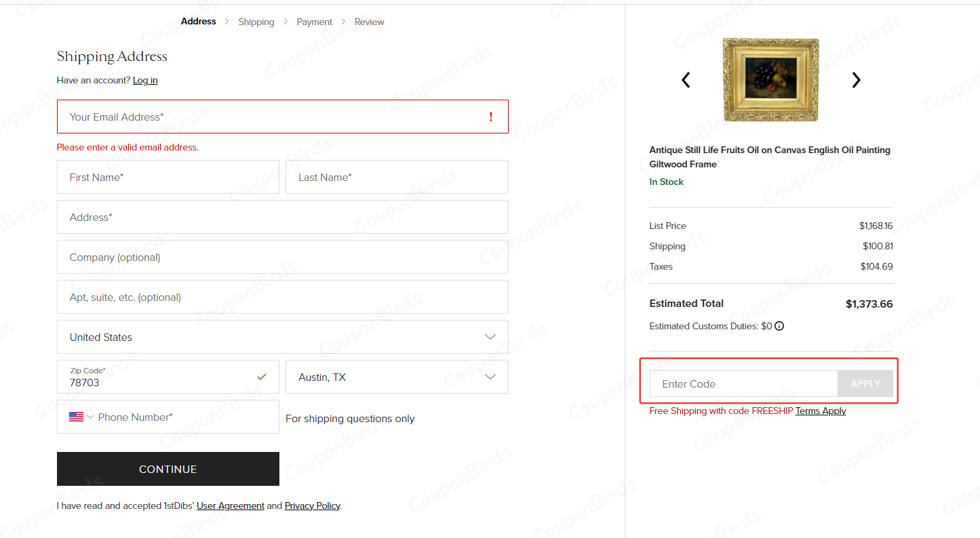Go to the Payment checkout step
Image resolution: width=980 pixels, height=538 pixels.
click(315, 22)
